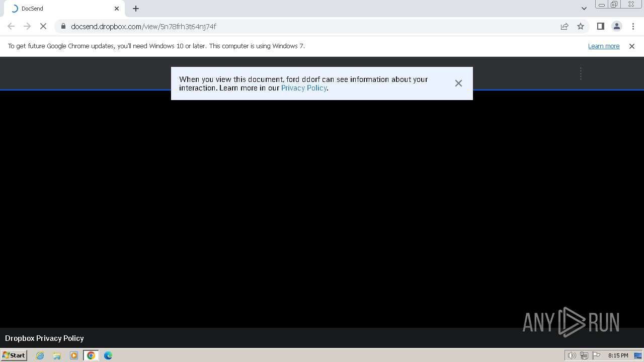Stop loading the page
Image resolution: width=644 pixels, height=362 pixels.
click(x=43, y=26)
